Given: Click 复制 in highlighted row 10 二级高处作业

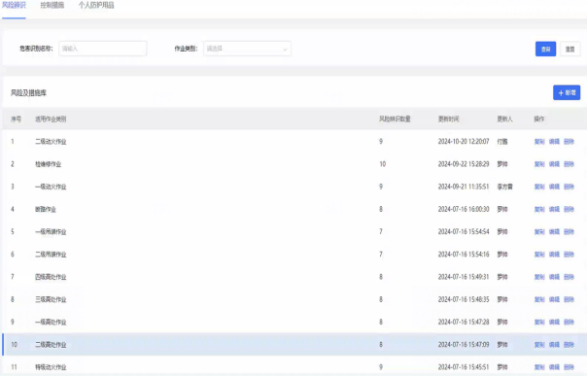Looking at the screenshot, I should (539, 345).
